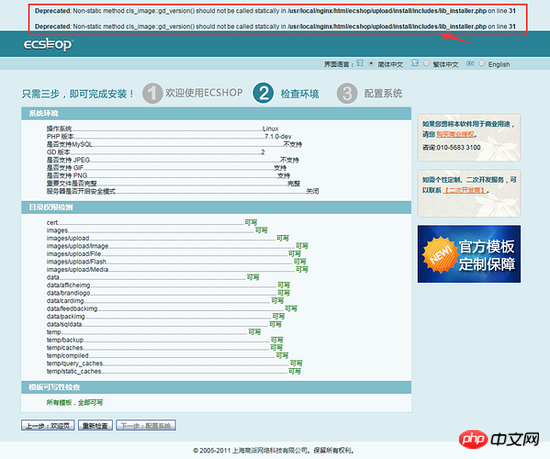Viewport: 550px width, 459px height.
Task: Click 关闭 safe mode value
Action: pos(313,191)
